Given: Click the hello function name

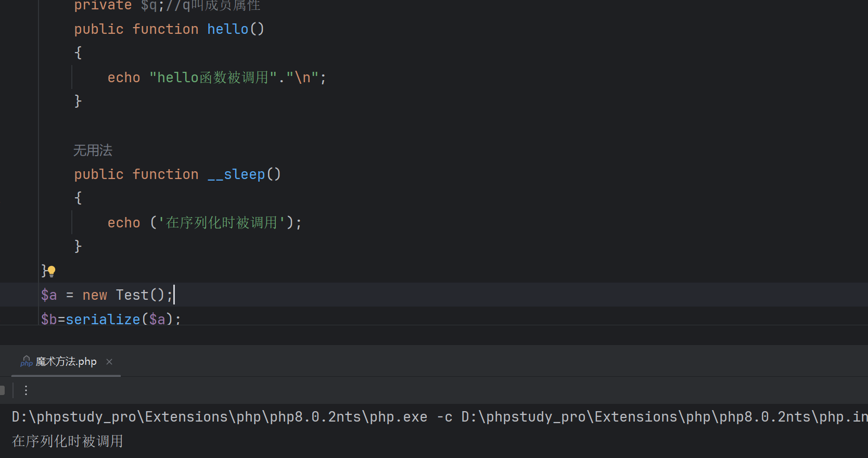Looking at the screenshot, I should (x=228, y=29).
